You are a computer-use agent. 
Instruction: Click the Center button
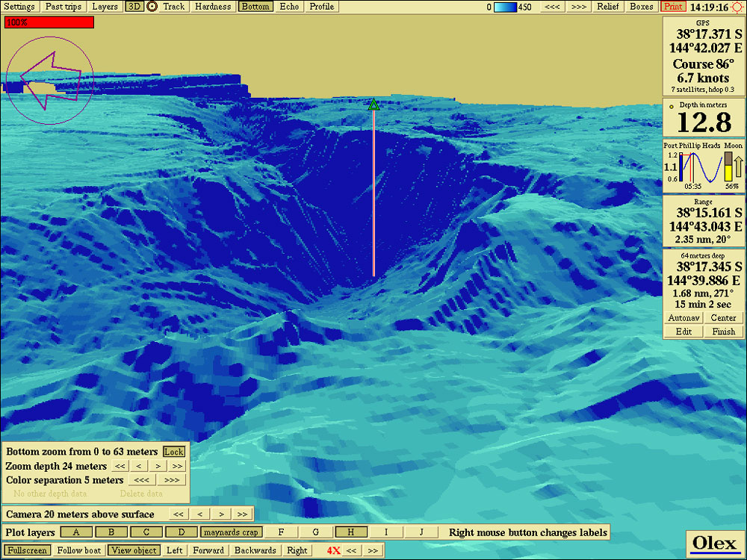724,317
